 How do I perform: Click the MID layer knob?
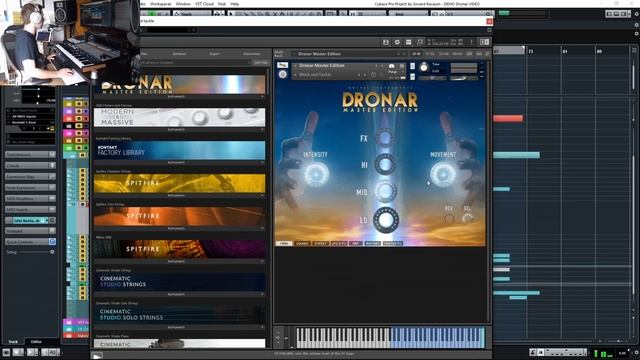point(385,191)
